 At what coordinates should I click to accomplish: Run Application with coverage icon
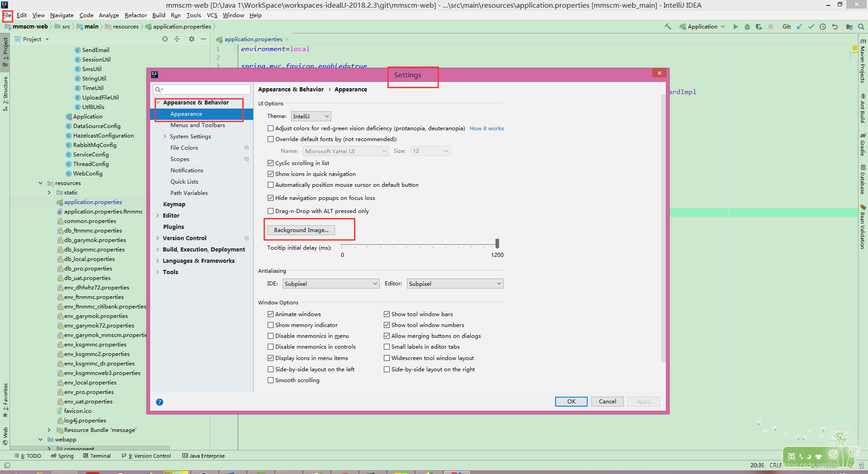tap(759, 27)
